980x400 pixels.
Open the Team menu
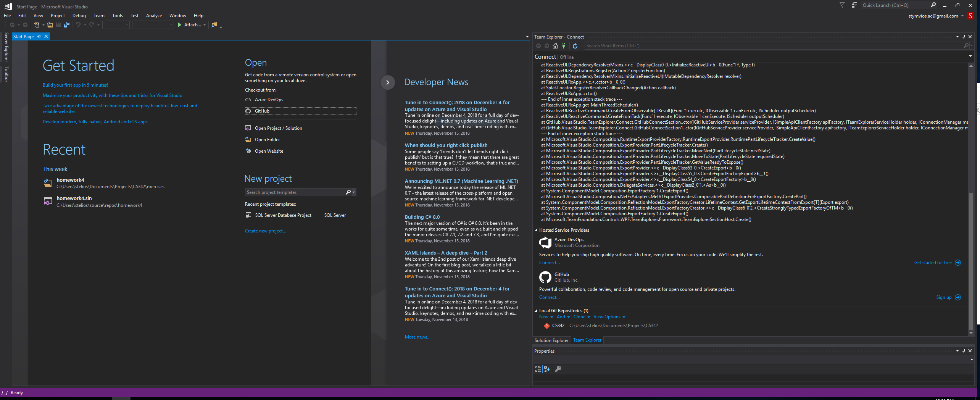tap(99, 16)
